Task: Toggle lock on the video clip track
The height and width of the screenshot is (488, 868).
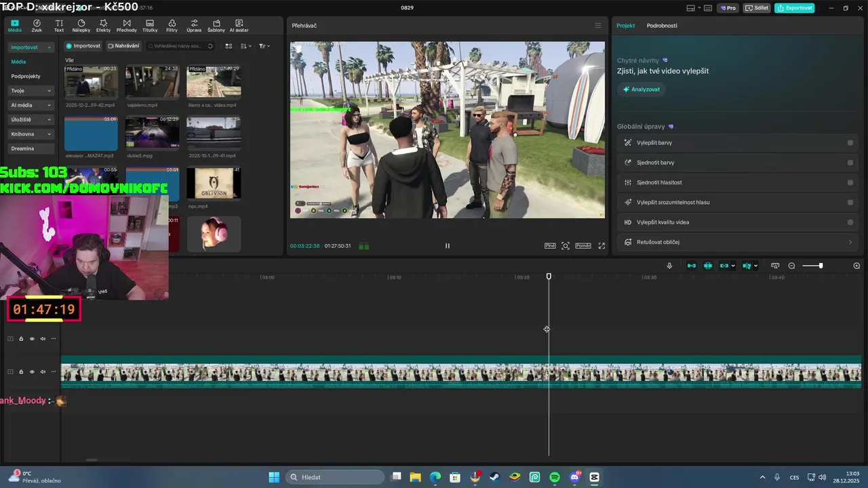Action: coord(21,371)
